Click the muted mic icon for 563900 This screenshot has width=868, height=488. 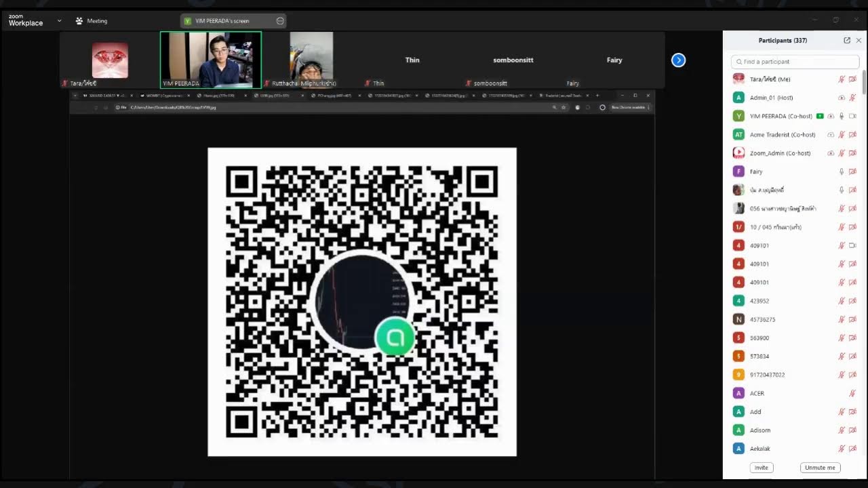tap(842, 338)
